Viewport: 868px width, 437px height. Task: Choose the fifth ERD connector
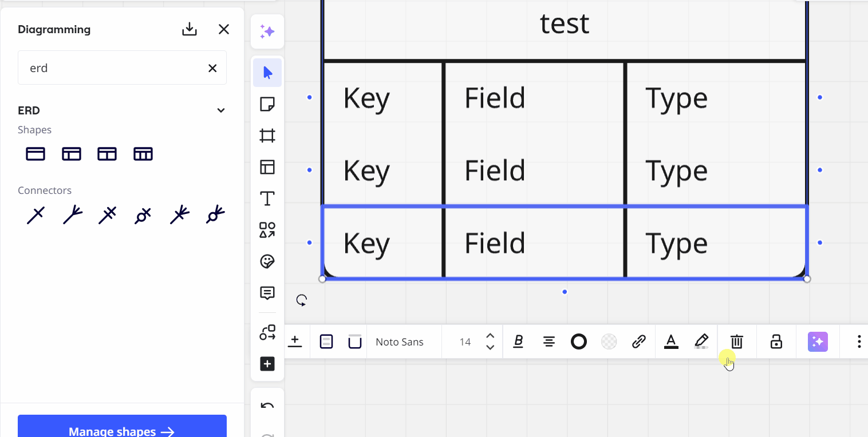point(179,216)
